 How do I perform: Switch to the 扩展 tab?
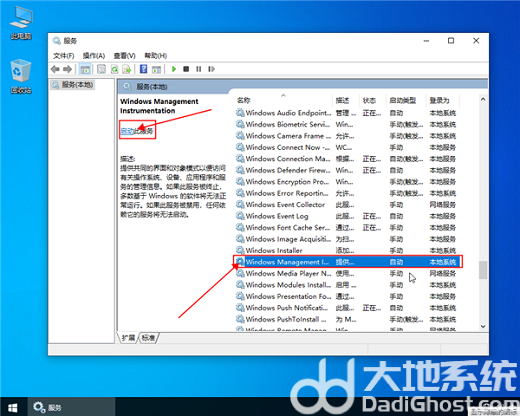[128, 338]
